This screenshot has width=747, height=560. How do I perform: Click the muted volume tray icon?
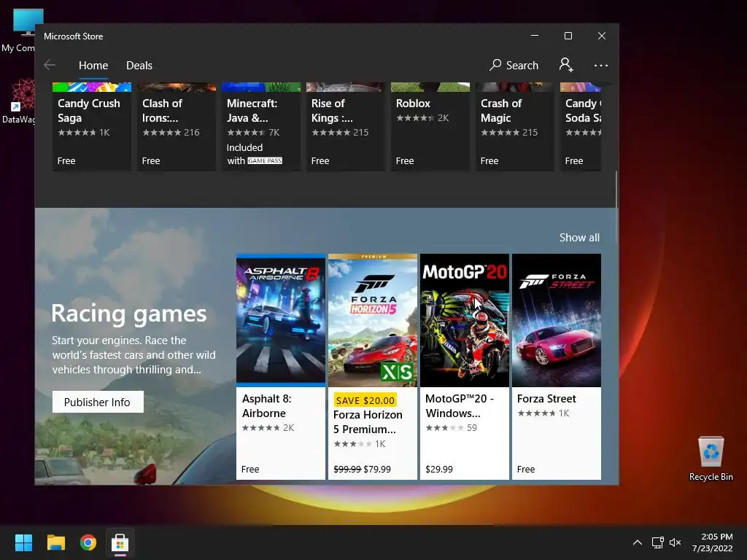click(675, 542)
